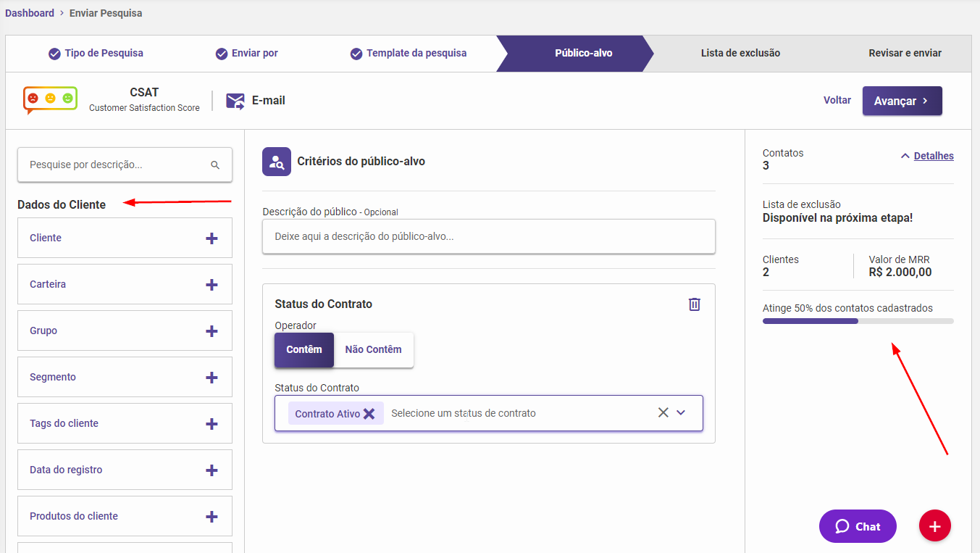Click the Enviar Pesquisa breadcrumb
The height and width of the screenshot is (553, 980).
click(106, 13)
